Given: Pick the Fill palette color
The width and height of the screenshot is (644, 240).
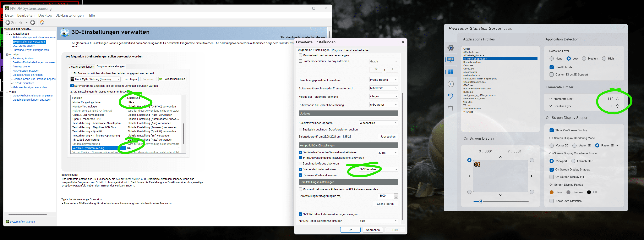Looking at the screenshot, I should point(589,192).
